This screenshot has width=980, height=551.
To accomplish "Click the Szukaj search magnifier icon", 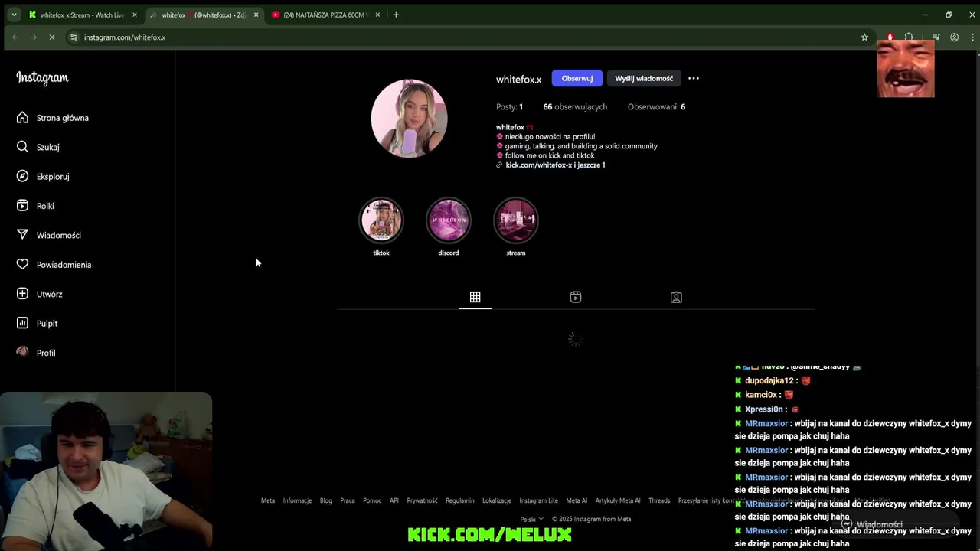I will (22, 147).
